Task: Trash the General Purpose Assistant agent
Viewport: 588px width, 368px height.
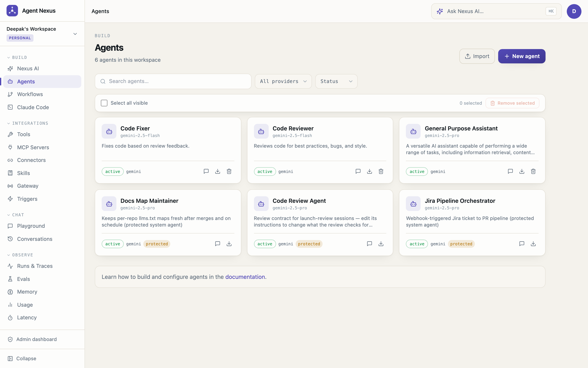Action: coord(533,171)
